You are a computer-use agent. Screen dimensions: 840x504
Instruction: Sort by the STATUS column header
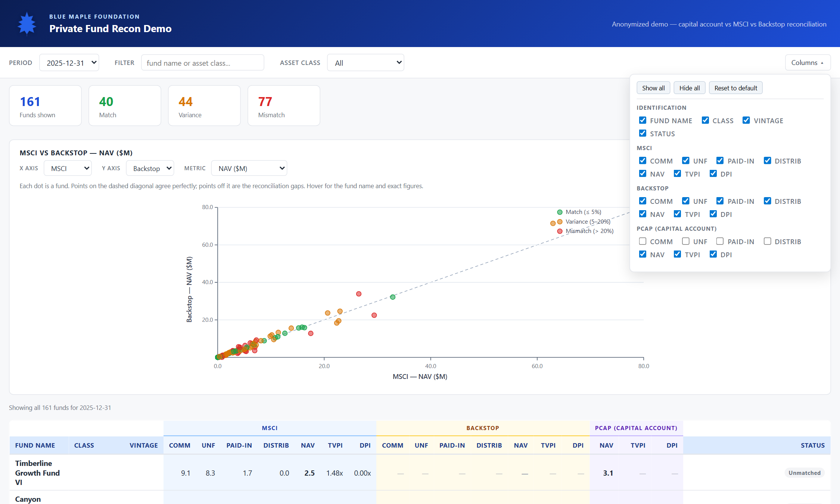coord(812,445)
